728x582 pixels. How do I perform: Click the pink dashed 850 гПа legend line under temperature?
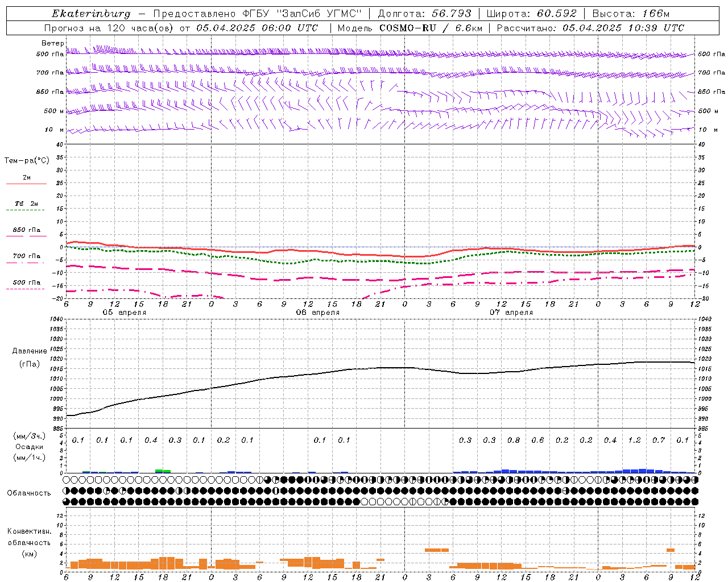click(x=26, y=236)
